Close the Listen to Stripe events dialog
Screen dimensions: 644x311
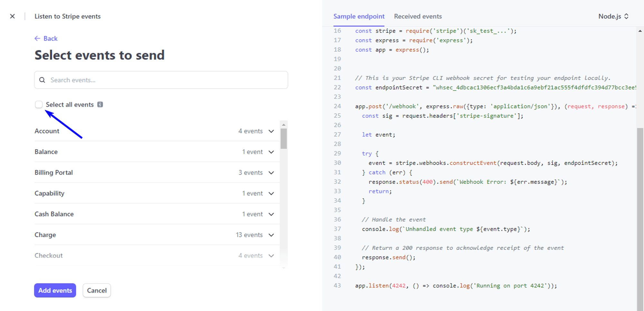coord(12,16)
